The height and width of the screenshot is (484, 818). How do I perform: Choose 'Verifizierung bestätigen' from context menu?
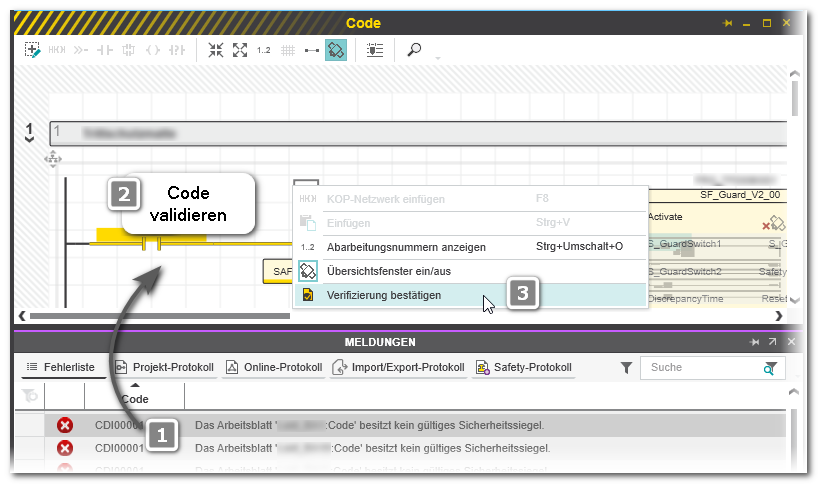(x=384, y=295)
